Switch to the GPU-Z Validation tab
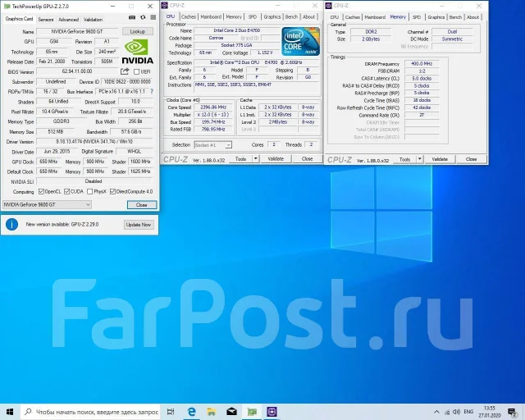Screen dimensions: 525x420 (x=93, y=20)
